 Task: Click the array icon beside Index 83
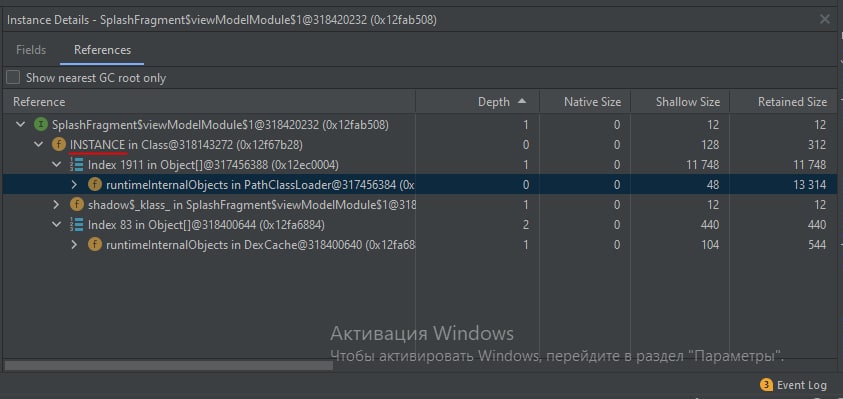(x=76, y=225)
